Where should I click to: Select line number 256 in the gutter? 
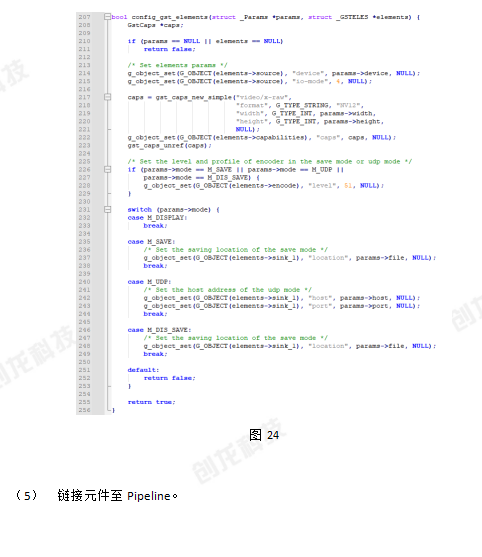(x=85, y=410)
